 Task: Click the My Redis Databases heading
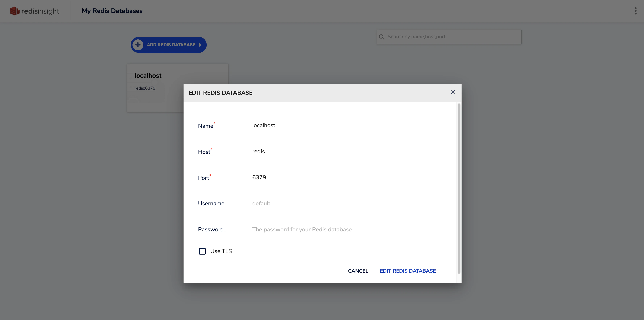click(x=112, y=11)
